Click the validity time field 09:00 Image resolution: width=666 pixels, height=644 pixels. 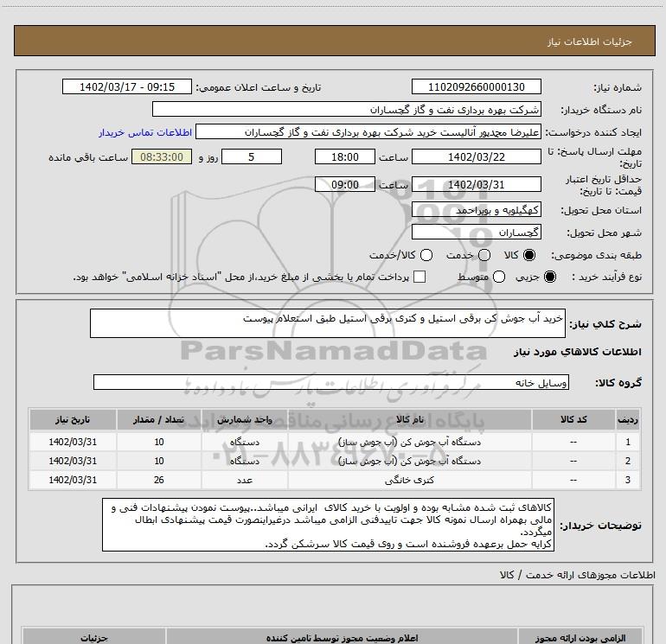(x=345, y=185)
